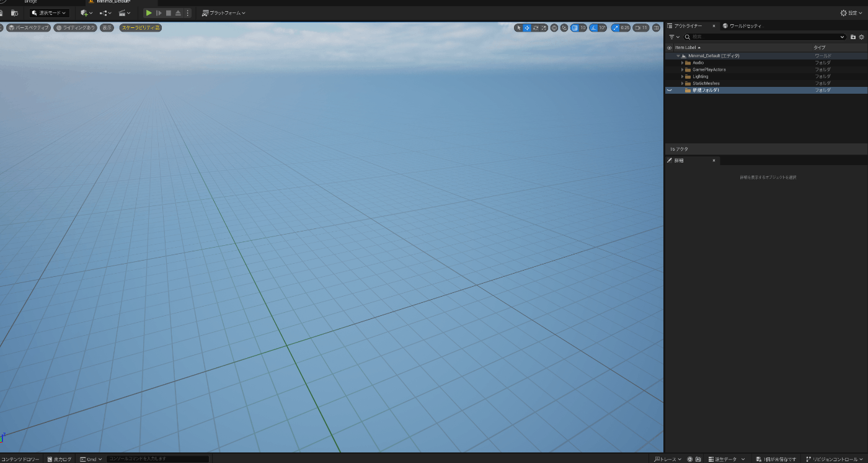This screenshot has height=463, width=868.
Task: Switch to アウトライナー tab
Action: (x=688, y=26)
